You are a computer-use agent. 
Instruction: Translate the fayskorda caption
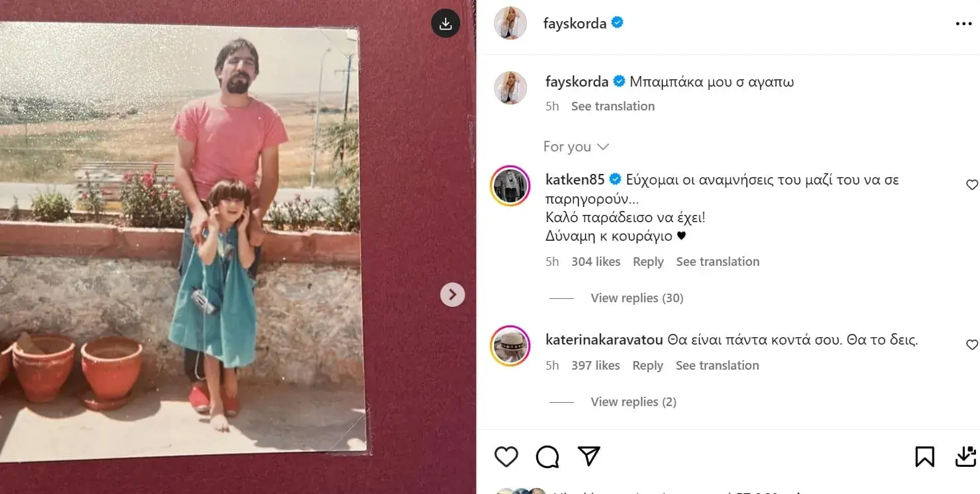point(612,106)
